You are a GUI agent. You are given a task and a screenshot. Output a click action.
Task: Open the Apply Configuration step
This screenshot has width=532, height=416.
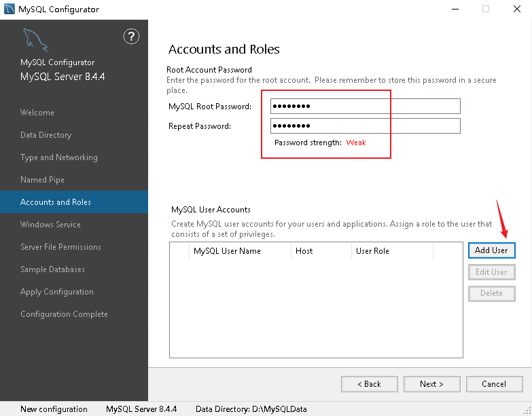point(57,292)
